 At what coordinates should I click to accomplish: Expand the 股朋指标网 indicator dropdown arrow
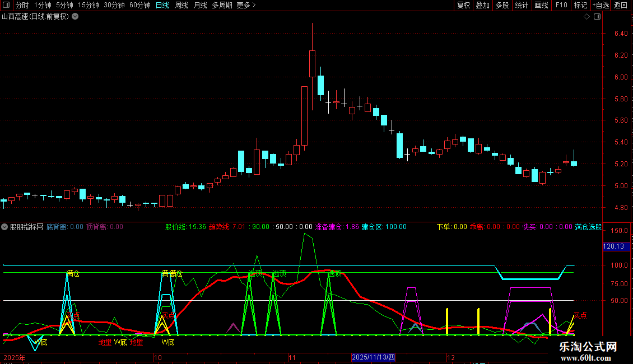click(x=4, y=227)
